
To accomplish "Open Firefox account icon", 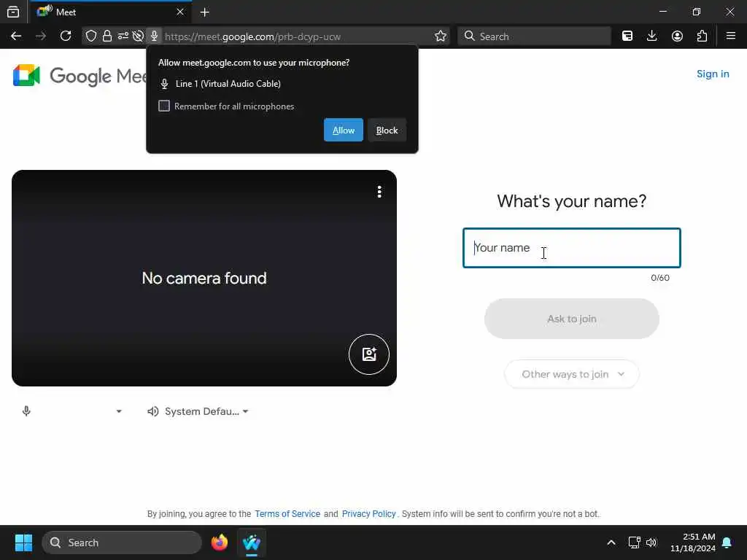I will pos(677,36).
